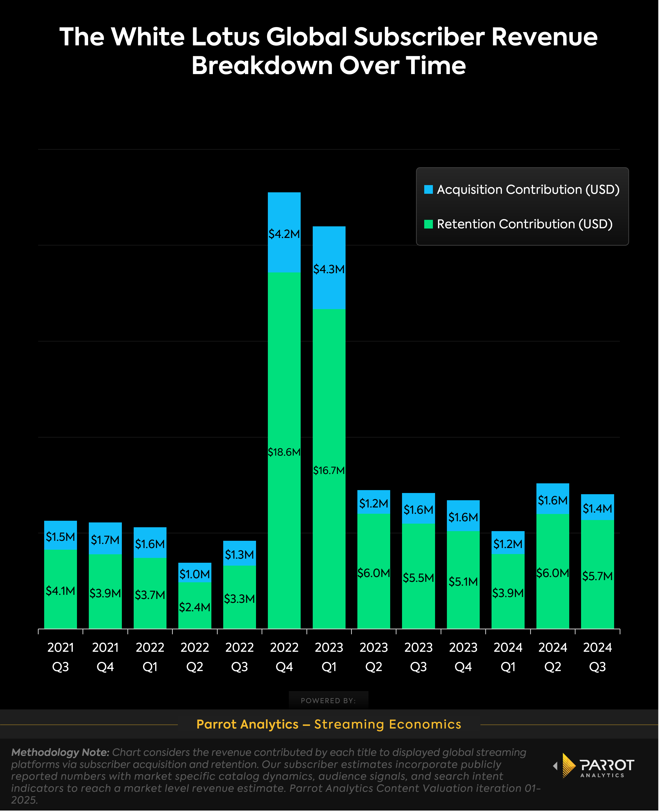This screenshot has height=812, width=659.
Task: Click the Methodology Note paragraph
Action: point(276,776)
